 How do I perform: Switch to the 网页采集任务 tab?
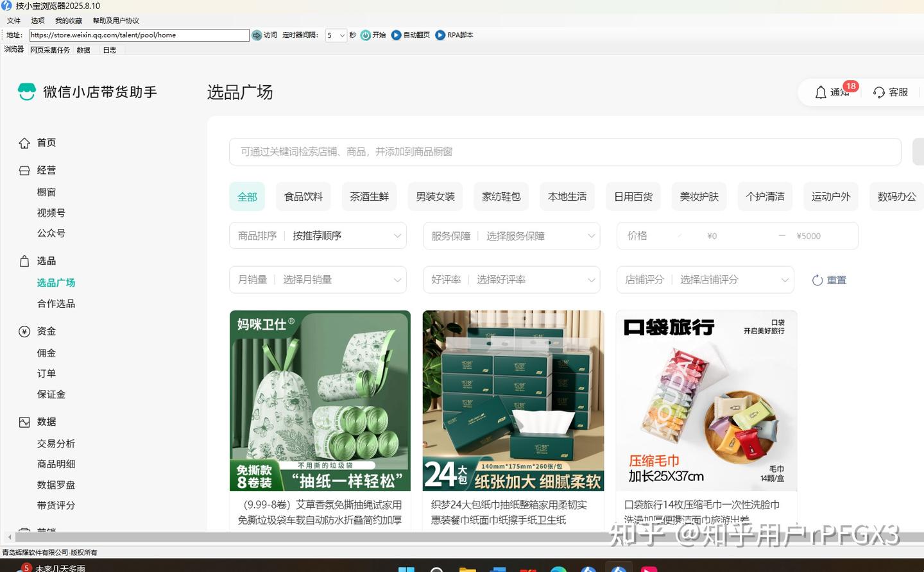point(49,50)
